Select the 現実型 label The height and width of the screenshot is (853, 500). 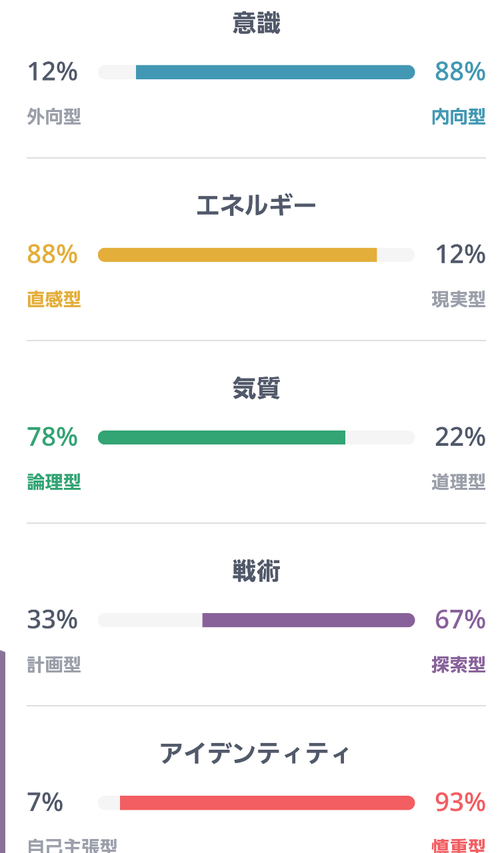[x=458, y=300]
